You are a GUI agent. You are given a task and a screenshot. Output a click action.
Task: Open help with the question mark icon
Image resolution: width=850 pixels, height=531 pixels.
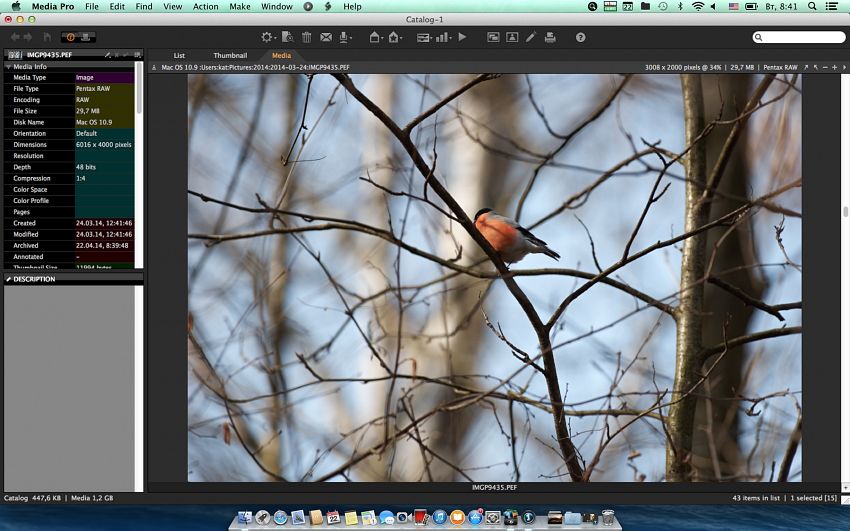pos(581,37)
